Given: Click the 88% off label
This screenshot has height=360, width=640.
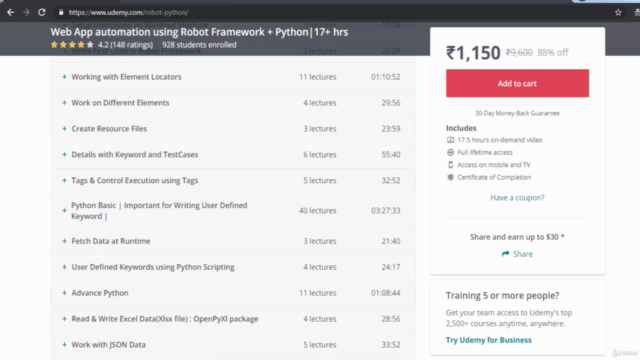Looking at the screenshot, I should (553, 52).
